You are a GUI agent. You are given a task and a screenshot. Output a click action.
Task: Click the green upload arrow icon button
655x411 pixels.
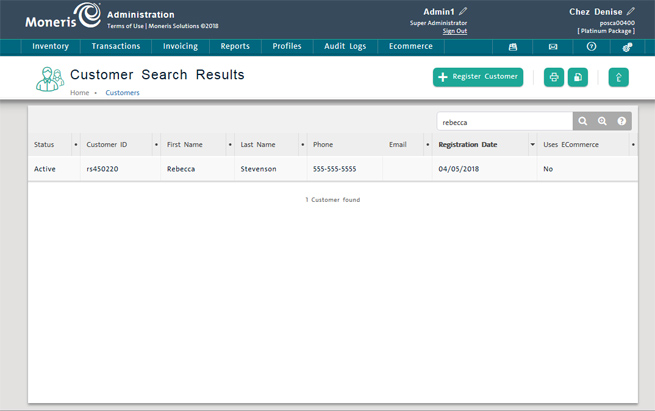tap(619, 77)
